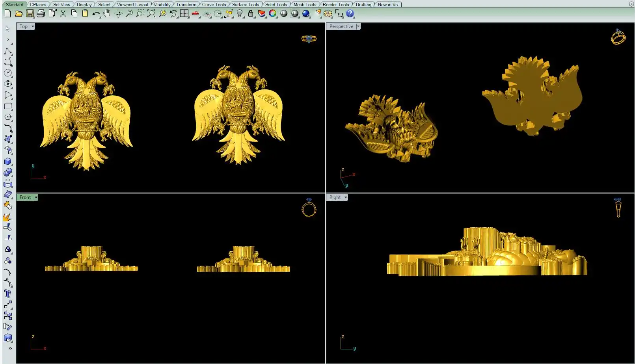Open the Mesh Tools tab
This screenshot has width=635, height=364.
click(x=305, y=5)
